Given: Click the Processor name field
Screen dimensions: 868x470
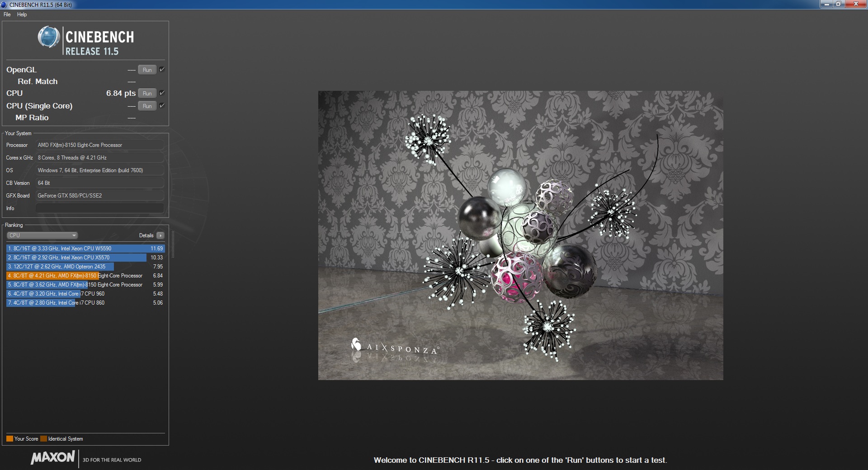Looking at the screenshot, I should (x=99, y=145).
